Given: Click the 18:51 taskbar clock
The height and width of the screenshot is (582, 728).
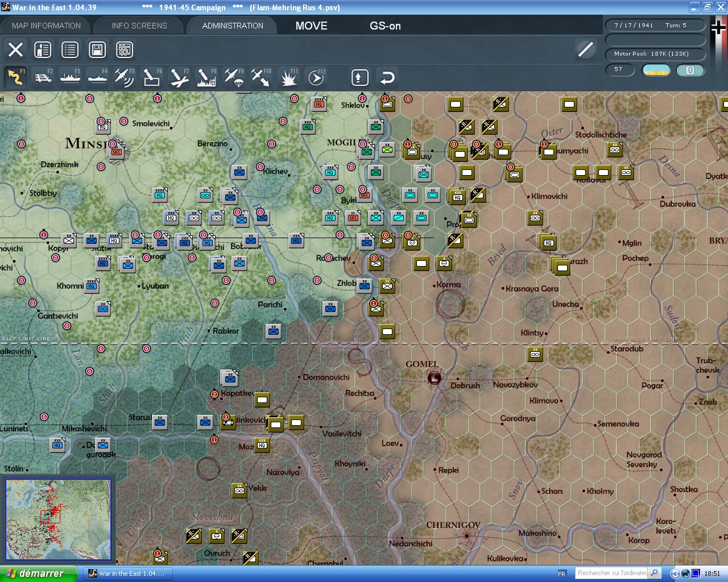Looking at the screenshot, I should [712, 573].
